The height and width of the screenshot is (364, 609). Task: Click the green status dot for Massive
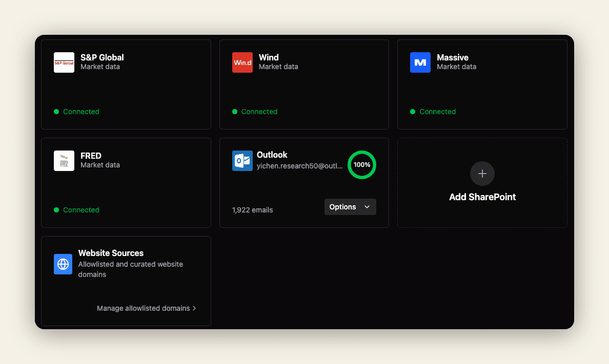tap(413, 112)
